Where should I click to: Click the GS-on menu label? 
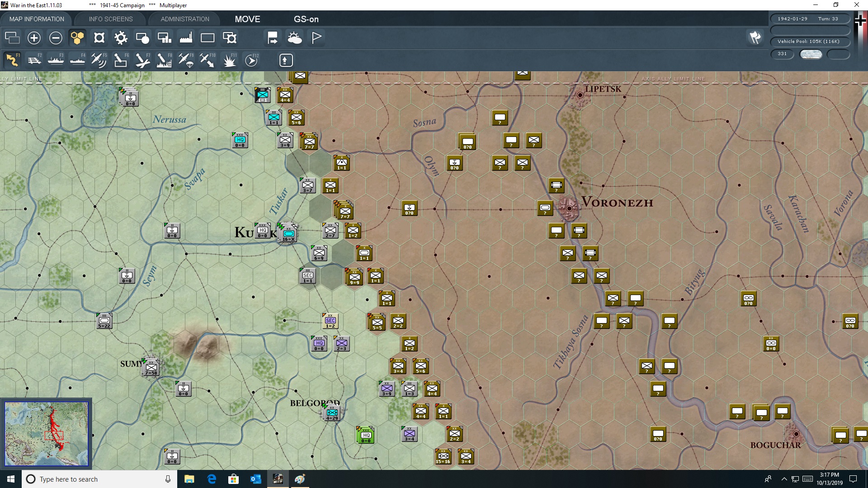click(307, 19)
